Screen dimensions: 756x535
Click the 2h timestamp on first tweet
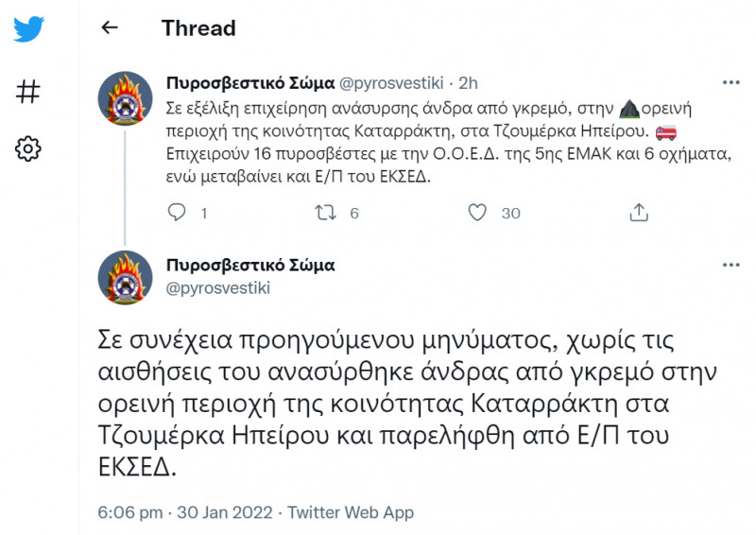pyautogui.click(x=470, y=81)
